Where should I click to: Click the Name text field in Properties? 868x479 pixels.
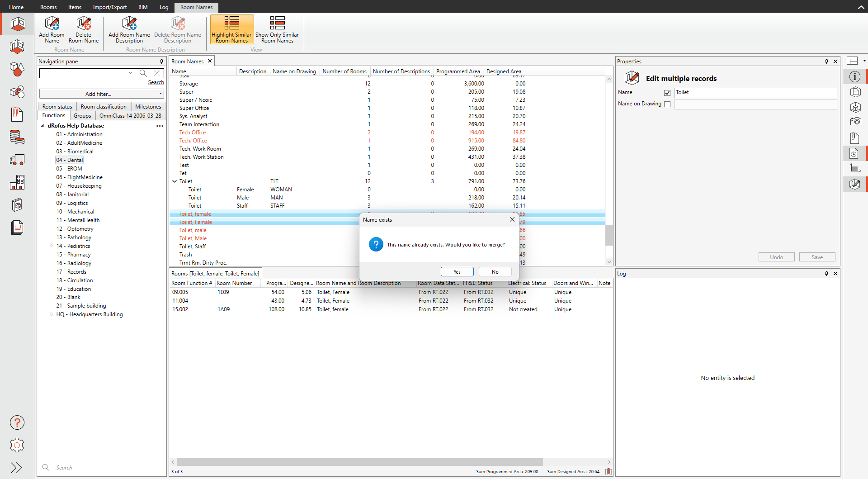[x=755, y=93]
